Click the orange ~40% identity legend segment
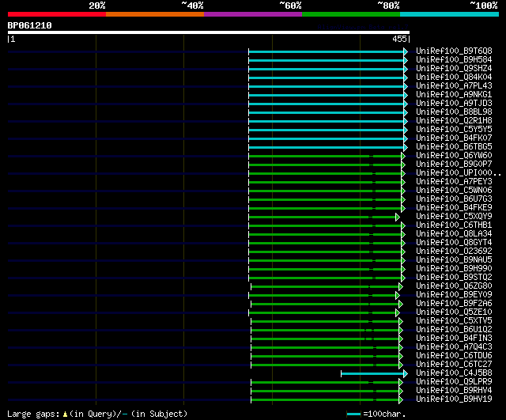 point(155,14)
